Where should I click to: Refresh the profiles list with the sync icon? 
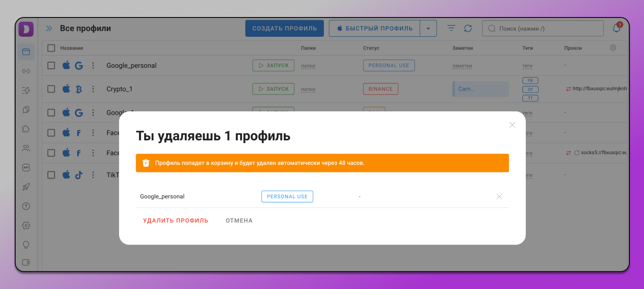tap(468, 28)
